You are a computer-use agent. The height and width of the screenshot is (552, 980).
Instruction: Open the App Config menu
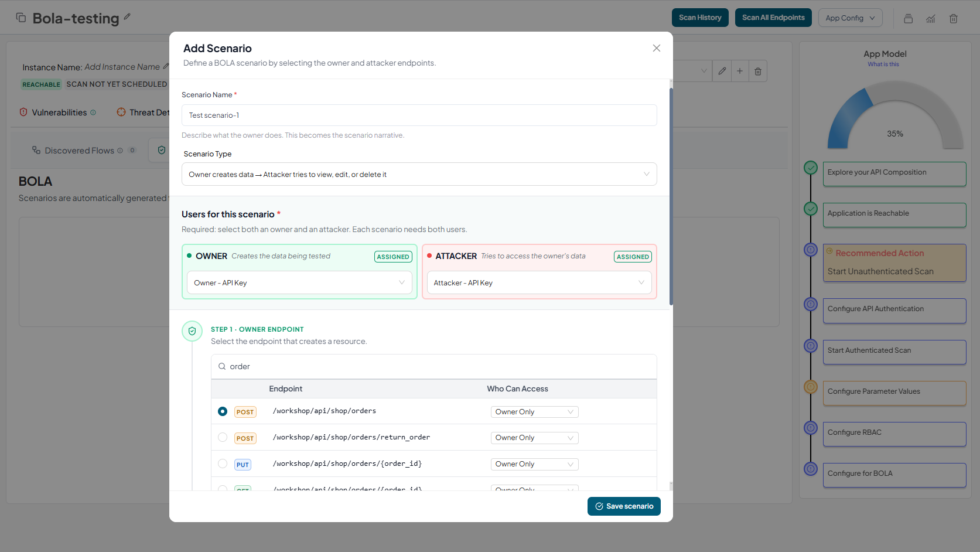(x=850, y=18)
